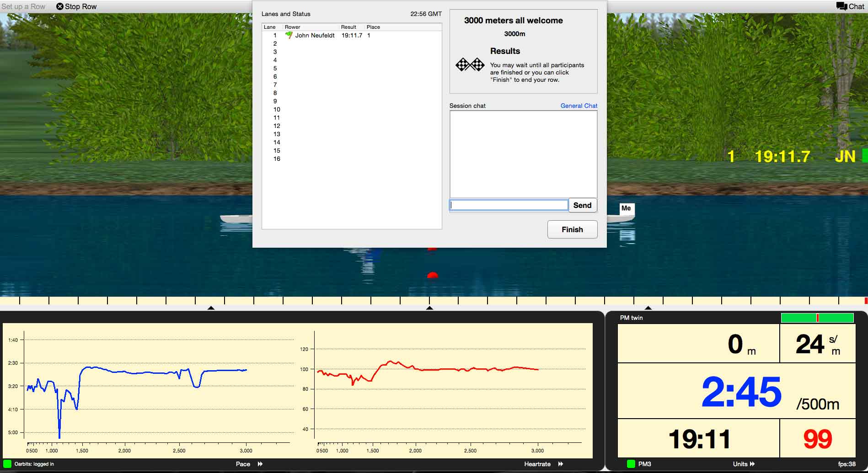Expand the Pace graph selector arrows

[260, 464]
